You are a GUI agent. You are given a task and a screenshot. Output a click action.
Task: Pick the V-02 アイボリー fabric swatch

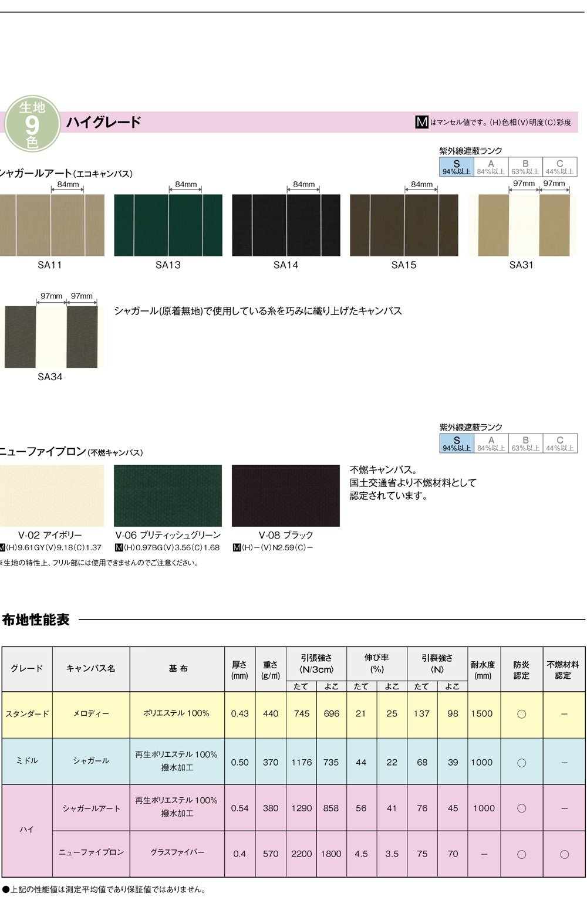tap(52, 496)
